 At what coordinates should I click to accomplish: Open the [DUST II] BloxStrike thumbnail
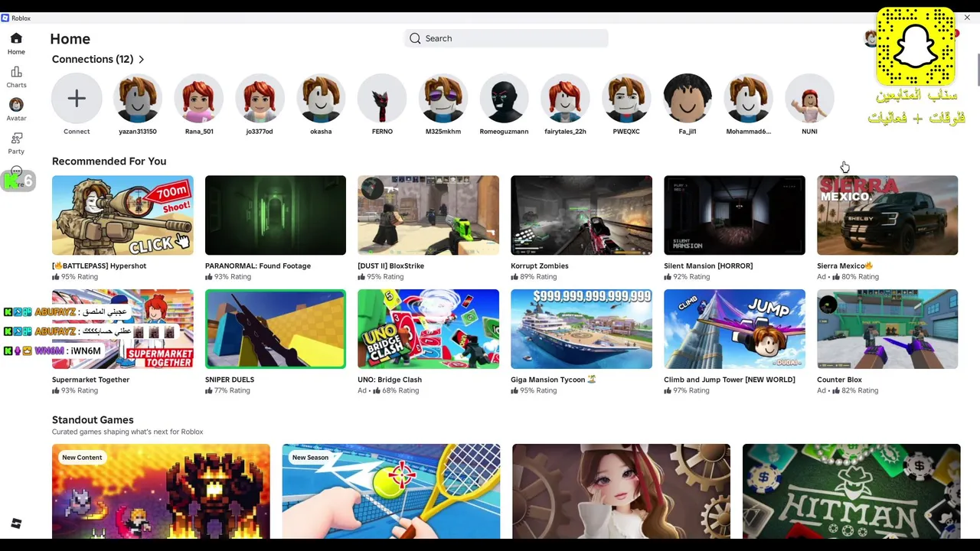tap(428, 215)
